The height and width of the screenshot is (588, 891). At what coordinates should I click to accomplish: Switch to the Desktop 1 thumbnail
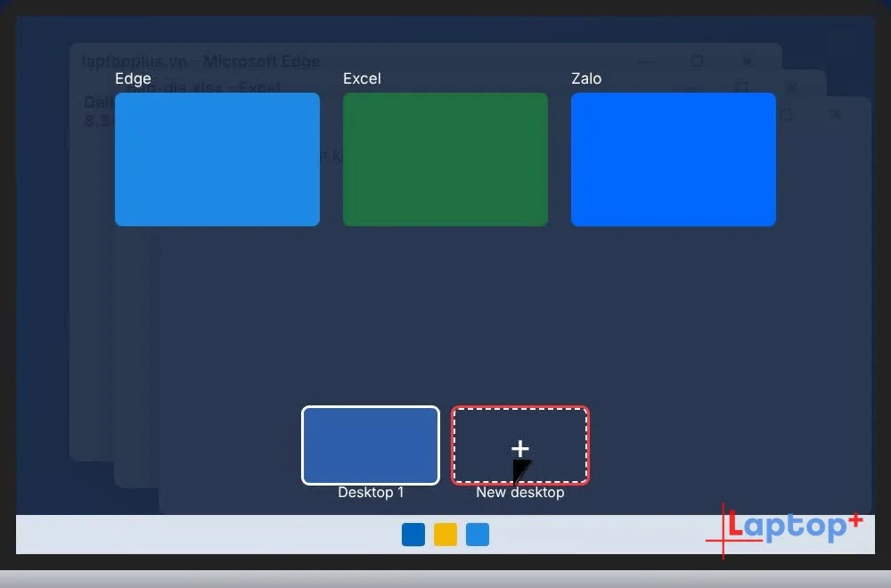click(371, 445)
